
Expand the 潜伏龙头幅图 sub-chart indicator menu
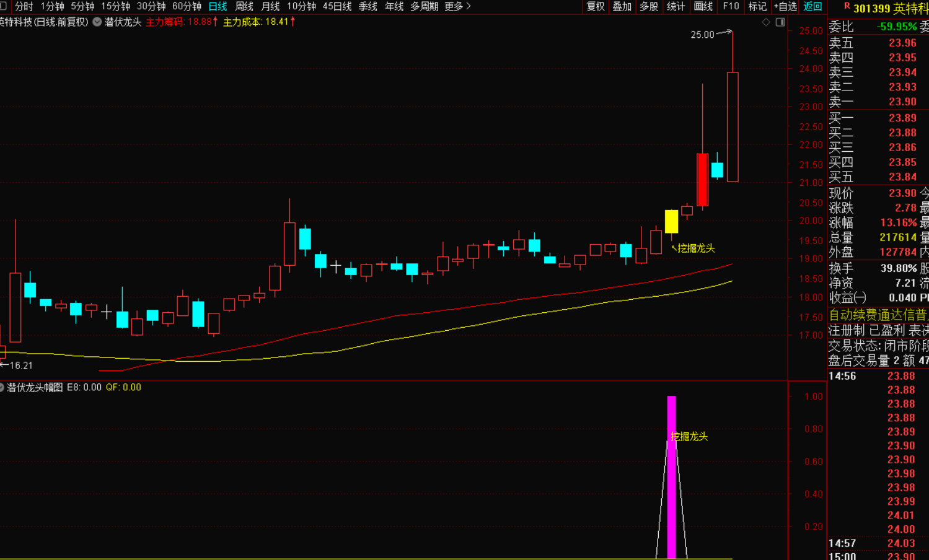[2, 387]
